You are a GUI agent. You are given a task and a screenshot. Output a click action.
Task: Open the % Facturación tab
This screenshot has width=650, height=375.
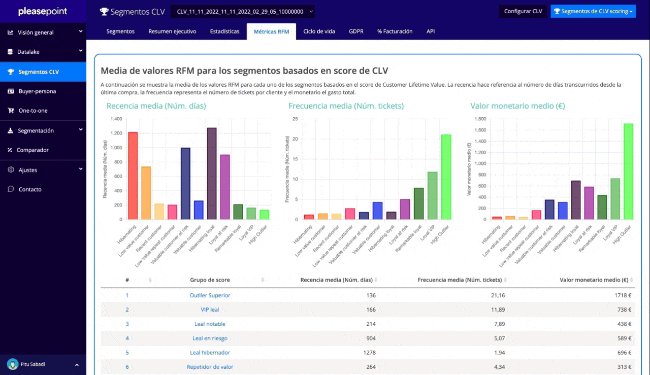395,31
